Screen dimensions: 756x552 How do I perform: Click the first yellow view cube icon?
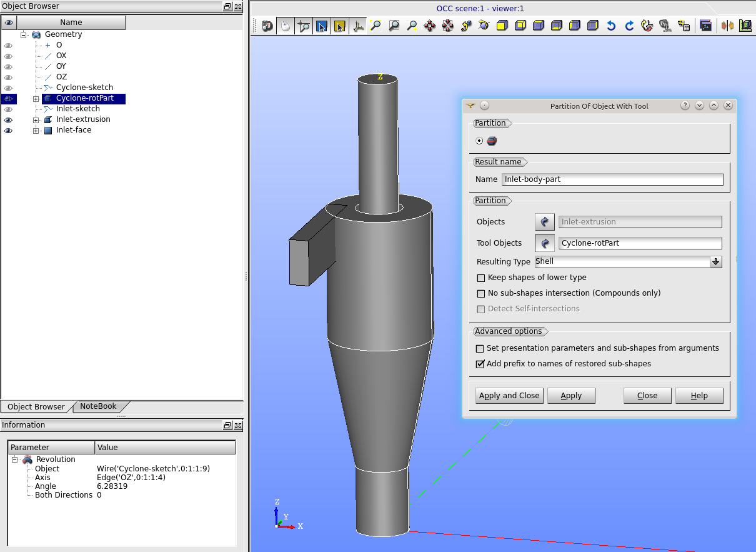[502, 26]
